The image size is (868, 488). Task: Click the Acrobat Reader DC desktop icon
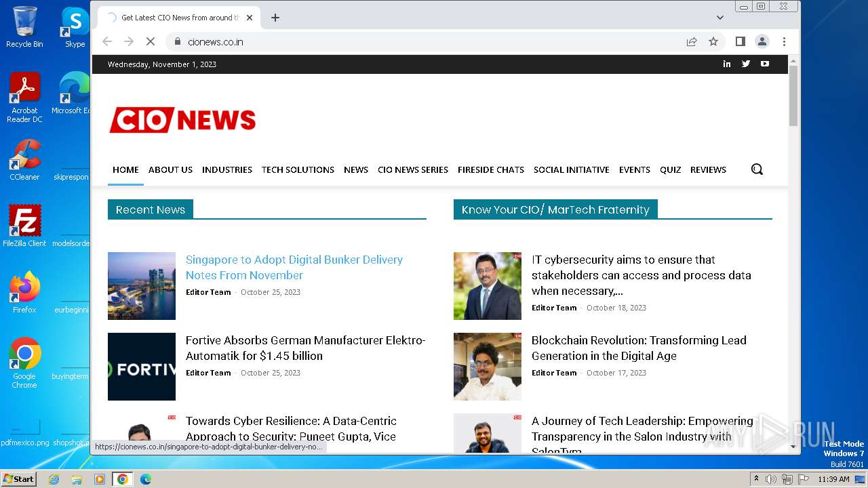(24, 98)
